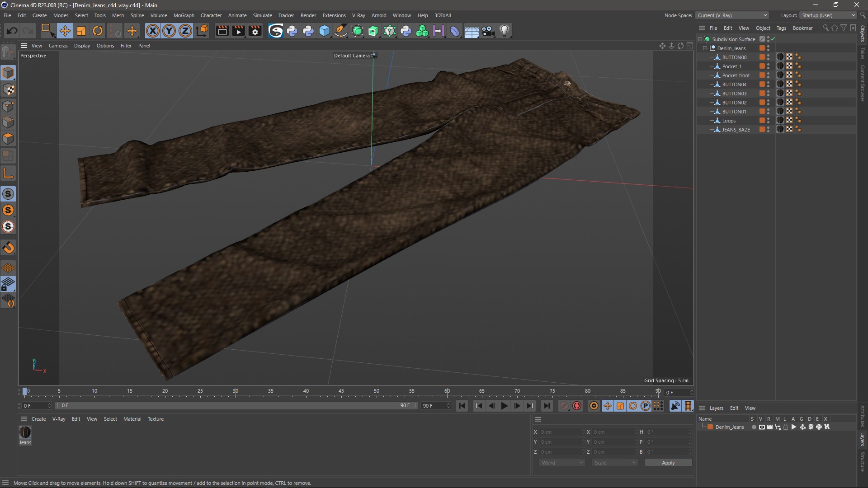Select the JEANS_BAZE object row

[736, 130]
